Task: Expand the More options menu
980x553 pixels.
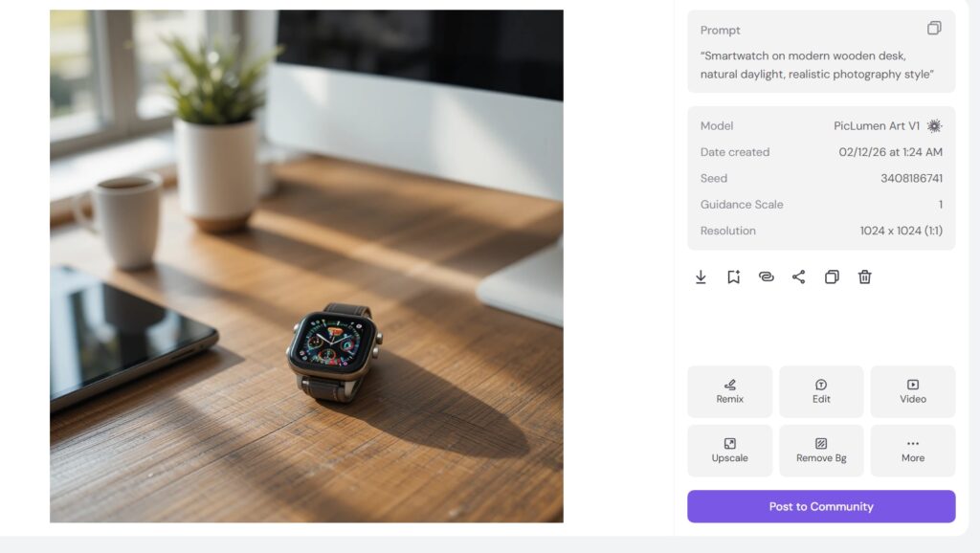Action: (x=913, y=451)
